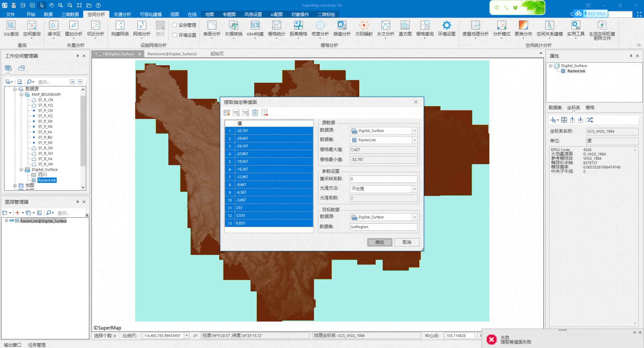The image size is (644, 348).
Task: Open the source 数据源 Digital_Surface dropdown
Action: tap(415, 131)
